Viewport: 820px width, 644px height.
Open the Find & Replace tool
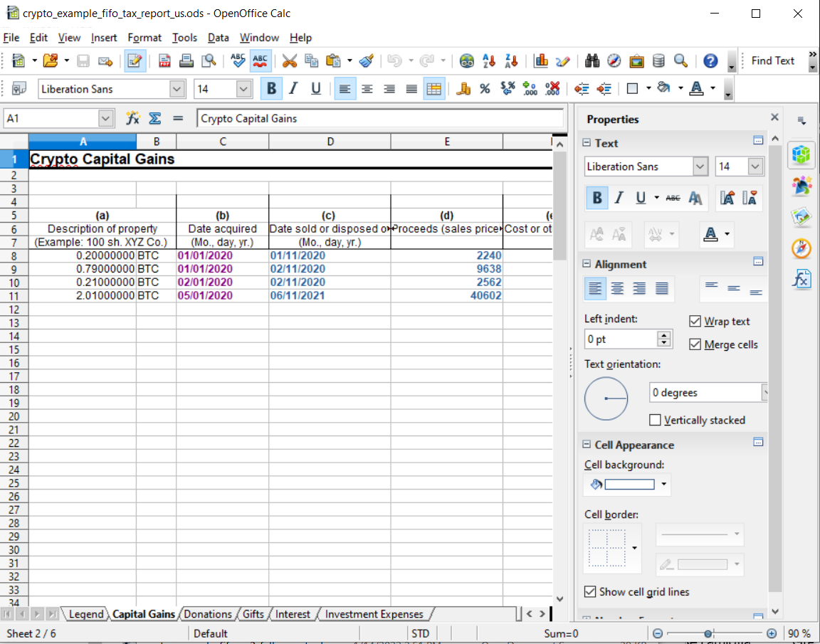(x=592, y=60)
